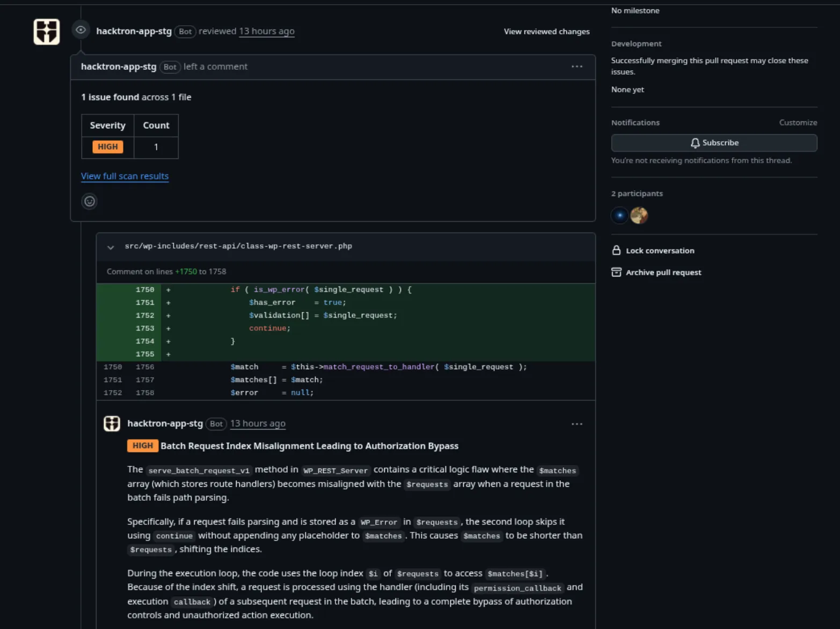Click the bell icon in Subscribe button
Screen dimensions: 840x629
pos(695,143)
